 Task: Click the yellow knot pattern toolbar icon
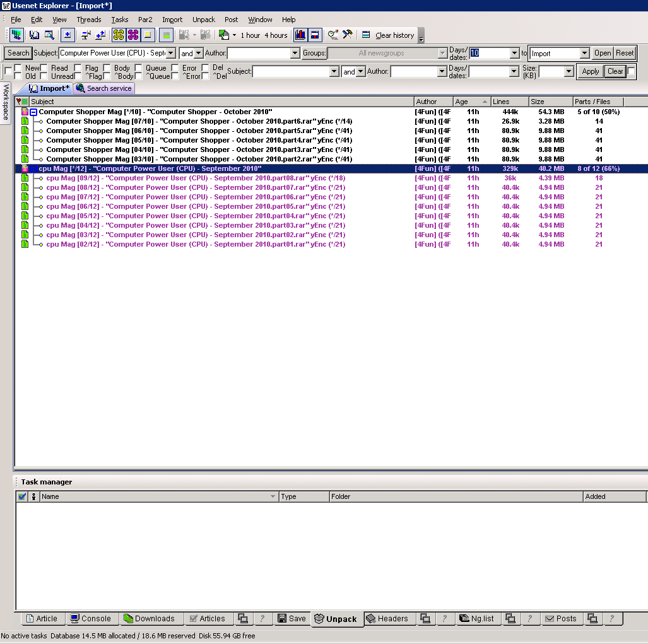pyautogui.click(x=119, y=35)
